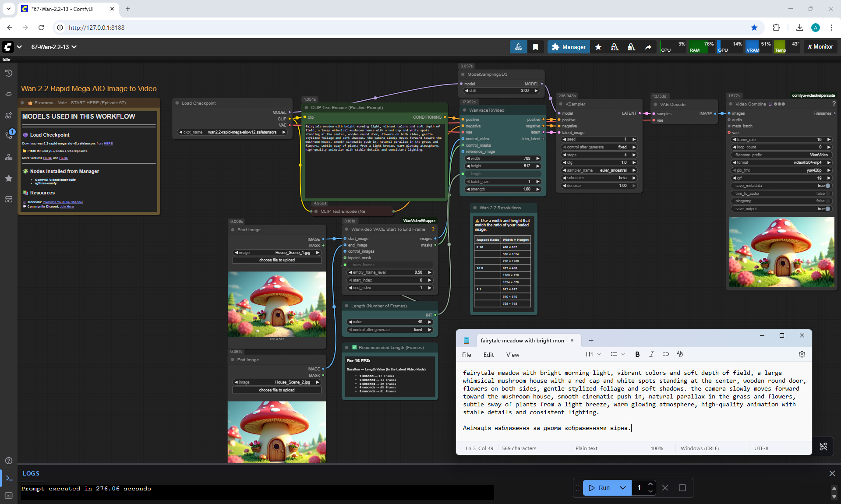Image resolution: width=841 pixels, height=504 pixels.
Task: Toggle save_metadata switch in Video Combine
Action: coord(827,186)
